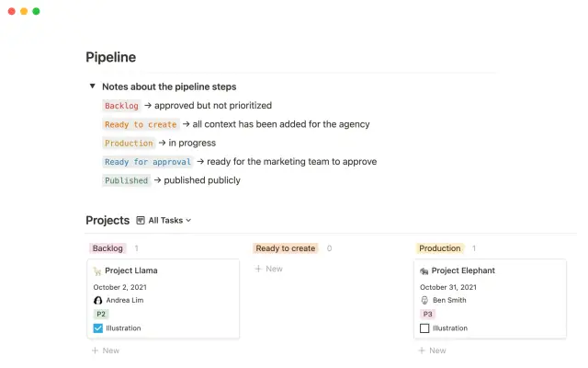Image resolution: width=588 pixels, height=368 pixels.
Task: Click the Andrea Lim assignee name
Action: point(125,301)
